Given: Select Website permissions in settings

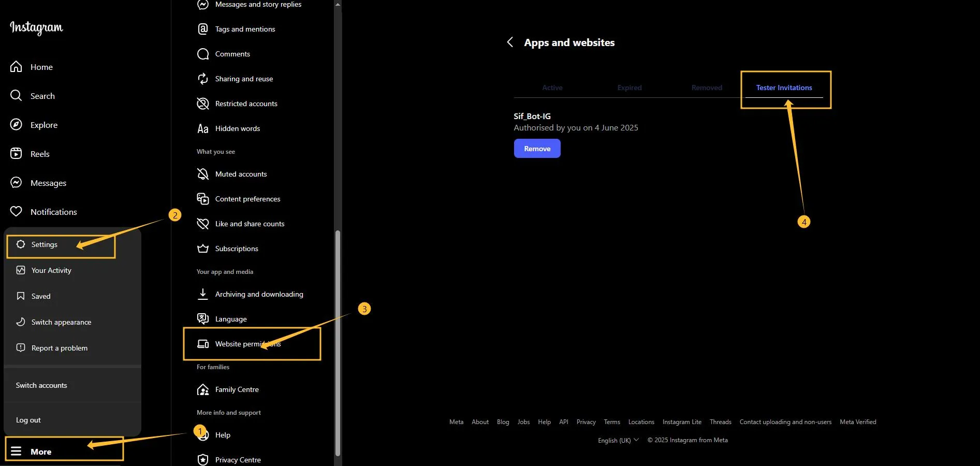Looking at the screenshot, I should pyautogui.click(x=247, y=344).
